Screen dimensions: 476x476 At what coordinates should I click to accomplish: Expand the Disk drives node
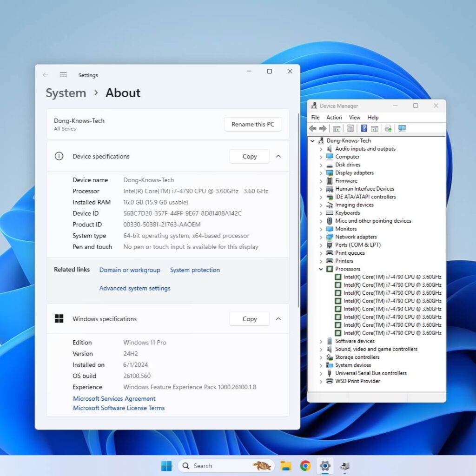(x=321, y=165)
